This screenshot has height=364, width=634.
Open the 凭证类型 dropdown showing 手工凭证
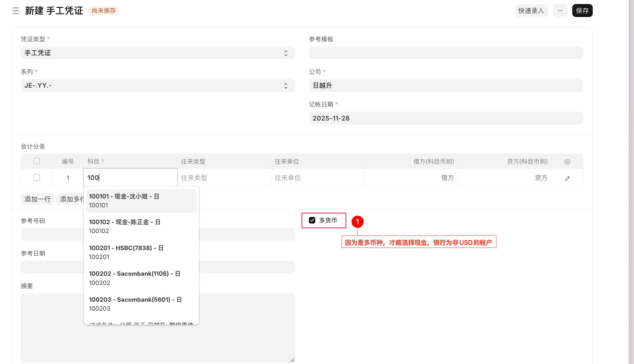[x=157, y=53]
